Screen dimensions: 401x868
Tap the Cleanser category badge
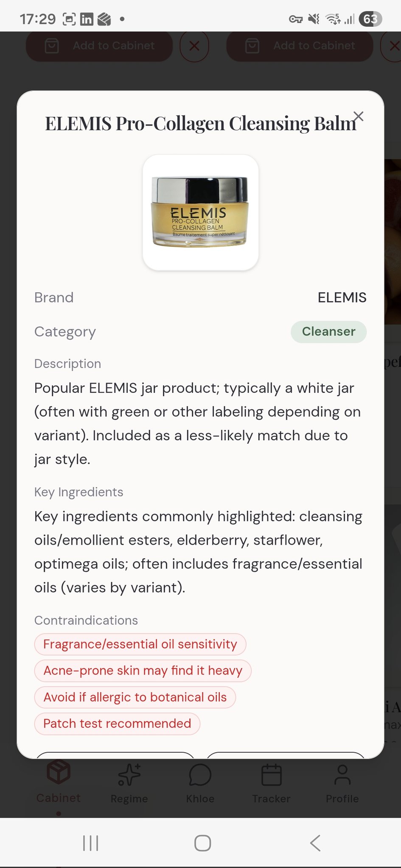point(328,331)
